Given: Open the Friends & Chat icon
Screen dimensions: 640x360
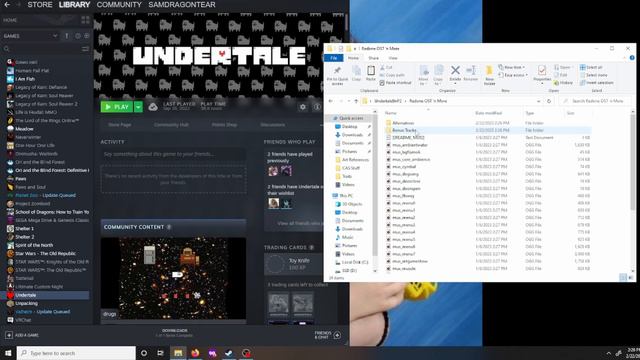Looking at the screenshot, I should (337, 335).
